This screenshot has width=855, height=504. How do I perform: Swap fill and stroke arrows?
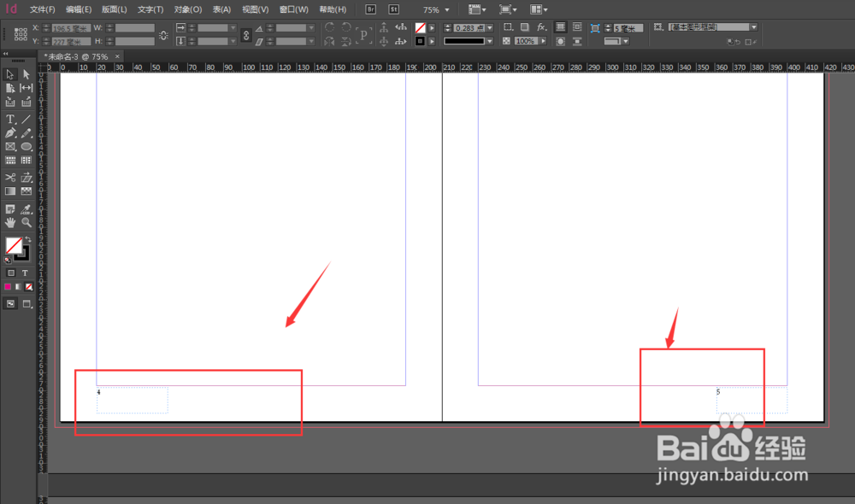coord(28,239)
